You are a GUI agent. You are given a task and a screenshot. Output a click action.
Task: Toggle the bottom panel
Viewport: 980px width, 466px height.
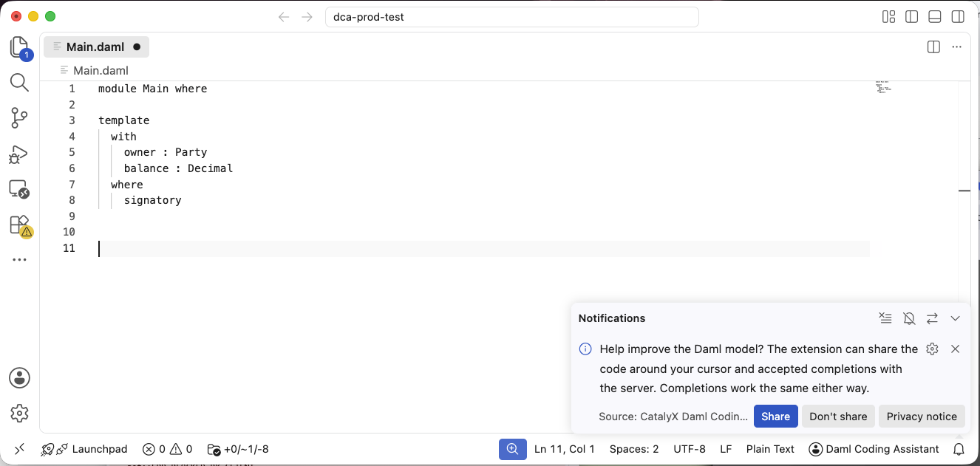coord(935,17)
